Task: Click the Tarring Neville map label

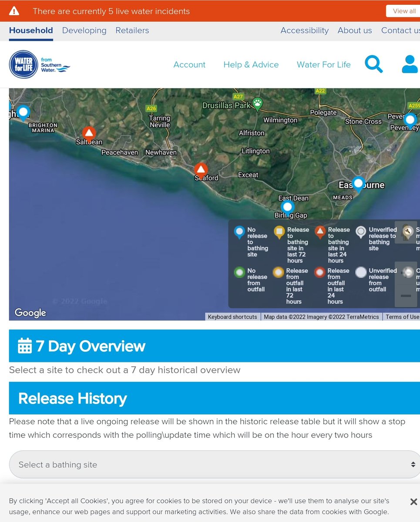Action: pyautogui.click(x=160, y=121)
